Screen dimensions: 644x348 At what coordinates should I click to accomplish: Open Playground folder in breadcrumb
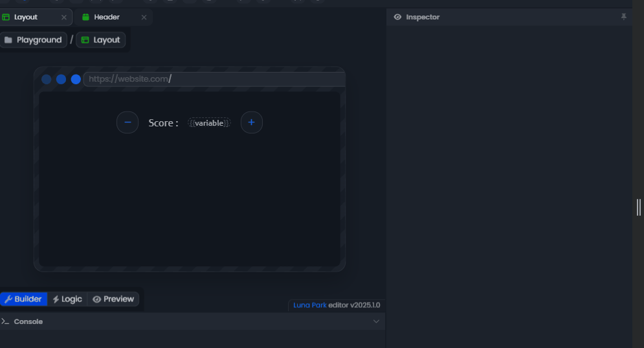tap(33, 40)
